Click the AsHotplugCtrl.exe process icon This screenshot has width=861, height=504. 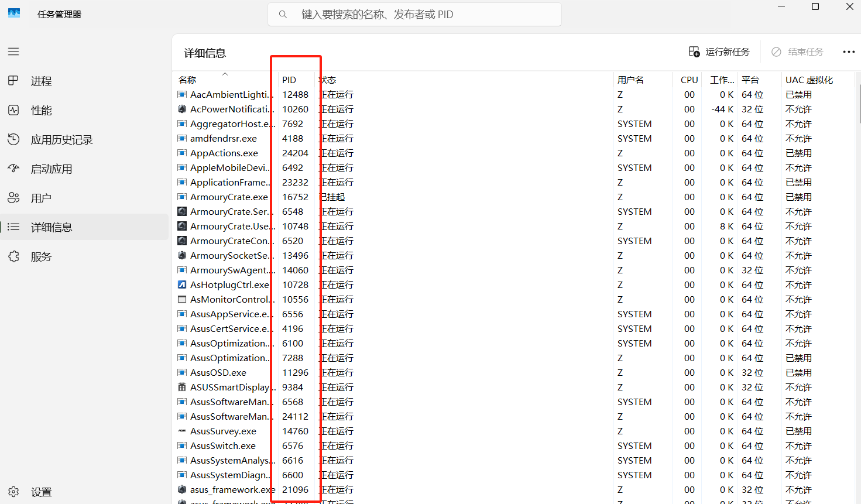pyautogui.click(x=182, y=284)
